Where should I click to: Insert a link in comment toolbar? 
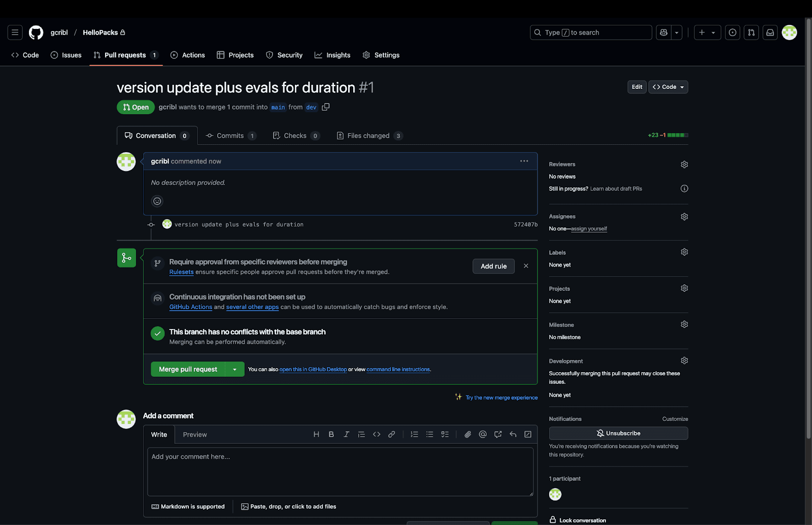(x=392, y=435)
